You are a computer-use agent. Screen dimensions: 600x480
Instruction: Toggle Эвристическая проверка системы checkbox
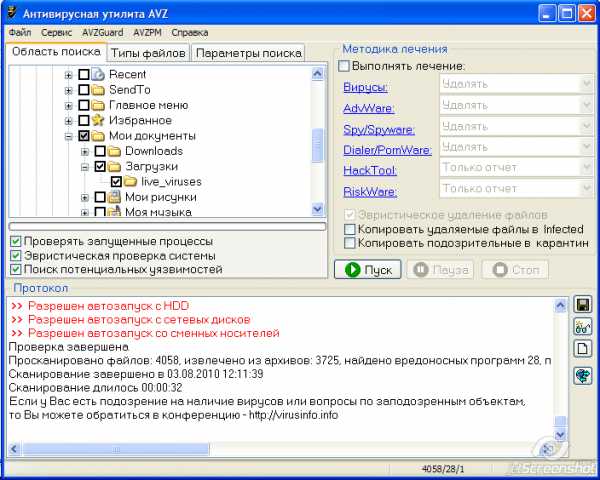[x=15, y=255]
